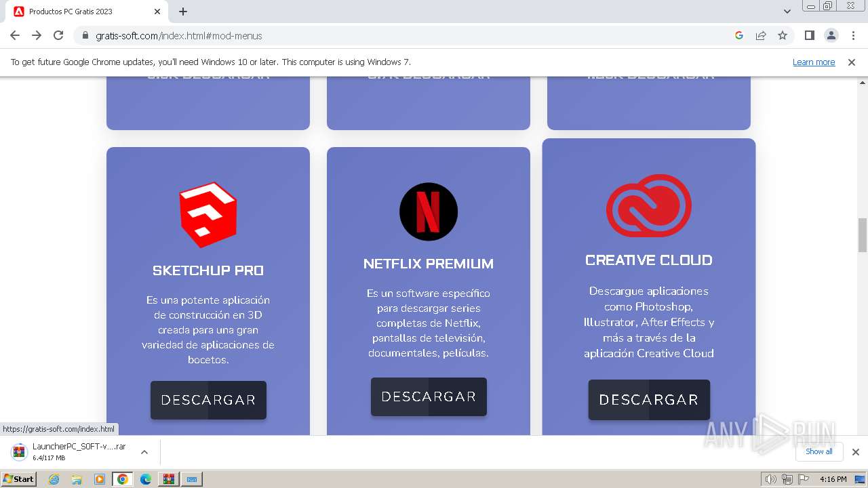Open volume control in system tray
Image resolution: width=868 pixels, height=488 pixels.
tap(771, 479)
